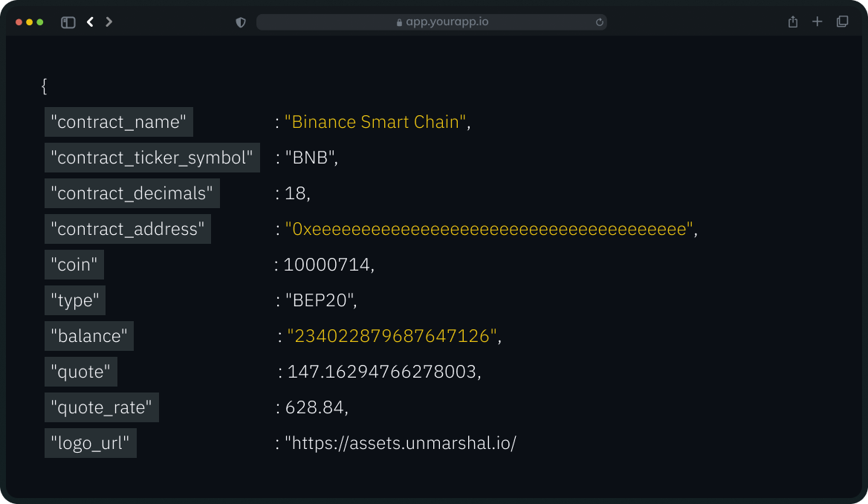Open the assets.unmarshal.io logo URL

(x=401, y=443)
